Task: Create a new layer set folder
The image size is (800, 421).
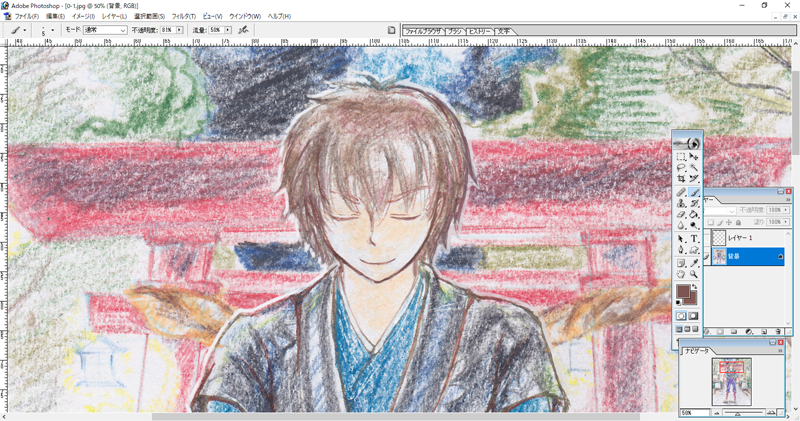Action: point(734,332)
